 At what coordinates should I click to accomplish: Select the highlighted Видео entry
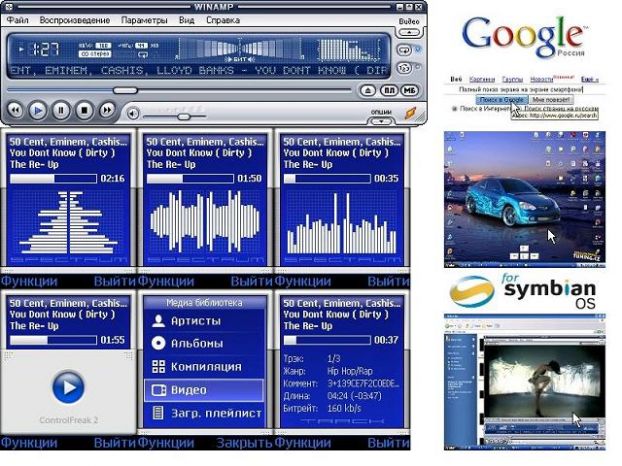point(204,390)
